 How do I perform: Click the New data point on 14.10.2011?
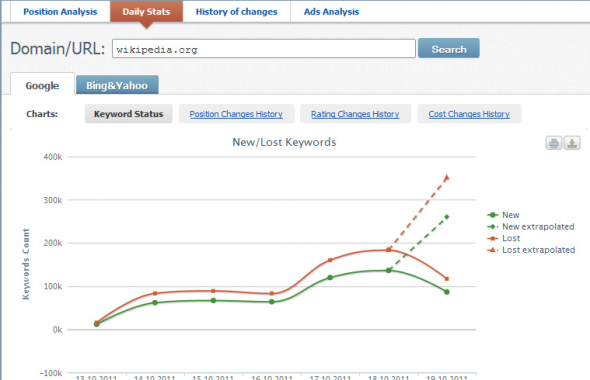pyautogui.click(x=155, y=302)
